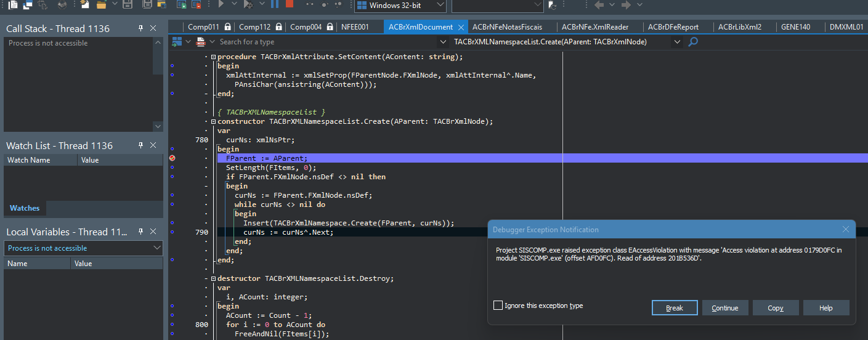This screenshot has height=340, width=868.
Task: Switch to the ACBrNFeNotasFiscais tab
Action: click(x=508, y=27)
